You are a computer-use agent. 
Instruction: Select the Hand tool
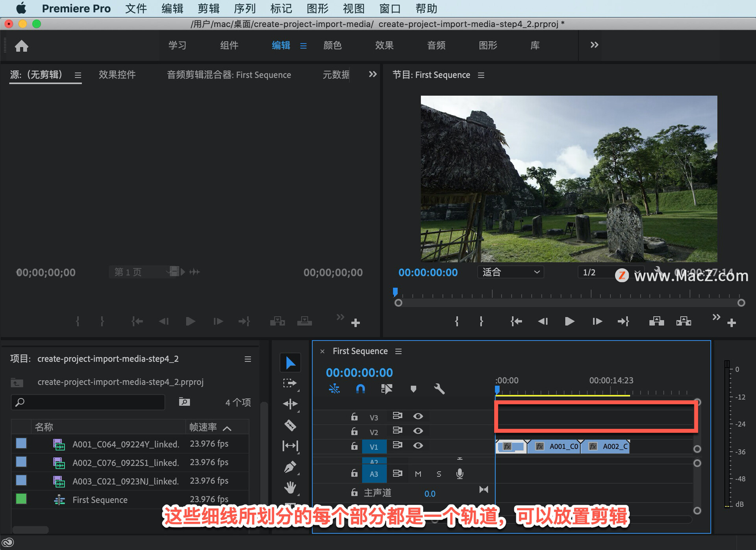click(290, 488)
